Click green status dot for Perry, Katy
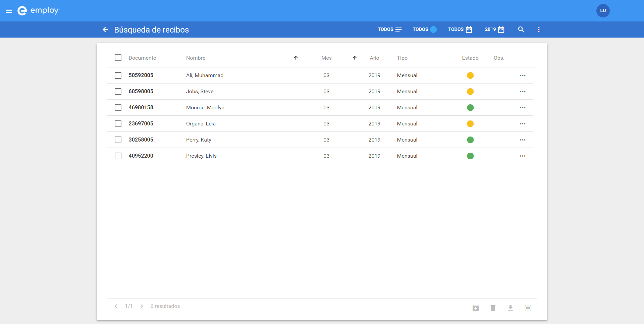Screen dimensions: 644x324 point(470,140)
